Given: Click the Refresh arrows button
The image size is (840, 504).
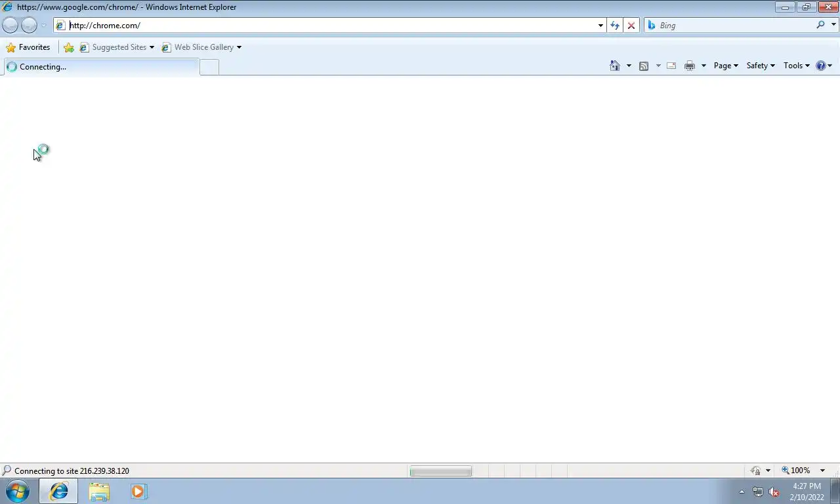Looking at the screenshot, I should tap(614, 26).
